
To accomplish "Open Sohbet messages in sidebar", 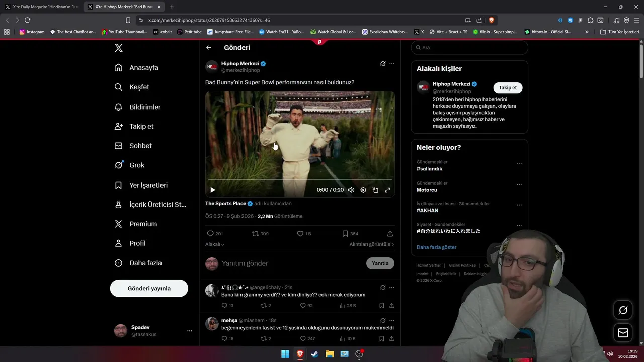I will (x=133, y=146).
